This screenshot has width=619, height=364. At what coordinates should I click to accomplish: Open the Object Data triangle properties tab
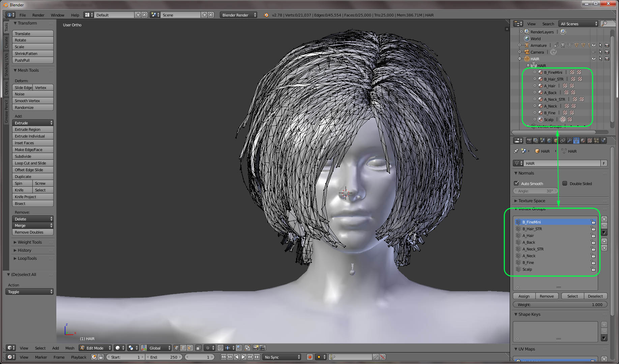[x=576, y=141]
